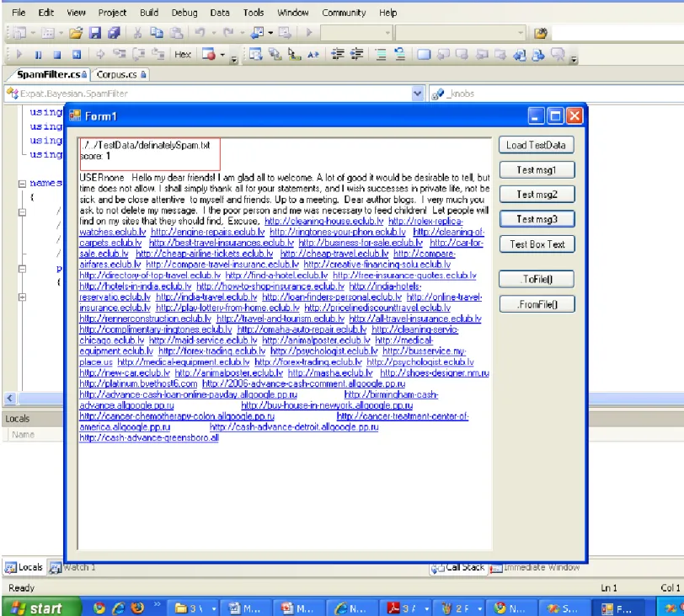Screen dimensions: 684x616
Task: Select SpamFilter.cs tab
Action: click(x=51, y=75)
